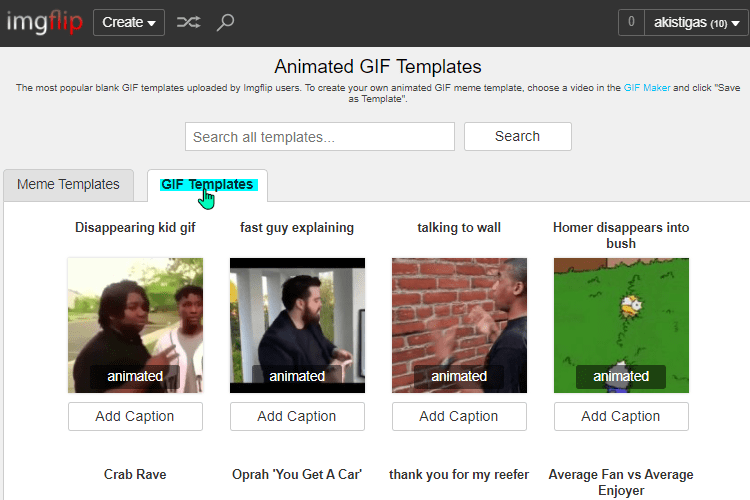Screen dimensions: 750x500
Task: Select the GIF Templates tab
Action: click(x=207, y=185)
